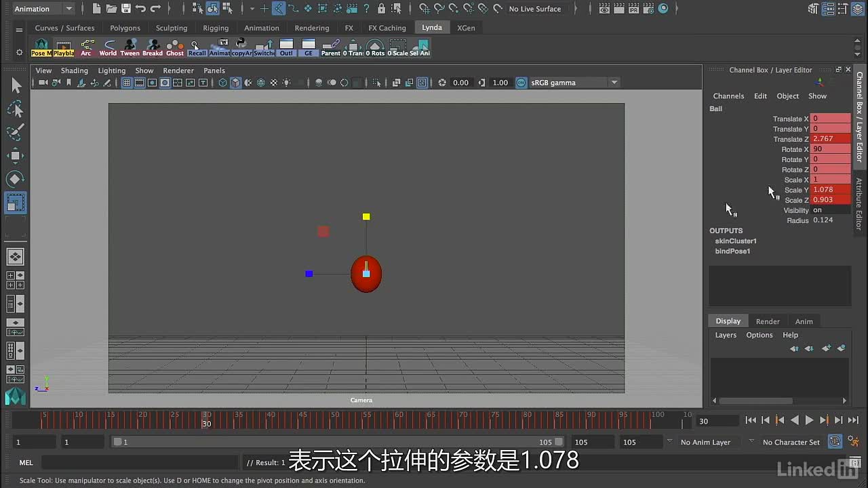Select skinCluster1 in OUTPUTS
The width and height of the screenshot is (868, 488).
736,241
